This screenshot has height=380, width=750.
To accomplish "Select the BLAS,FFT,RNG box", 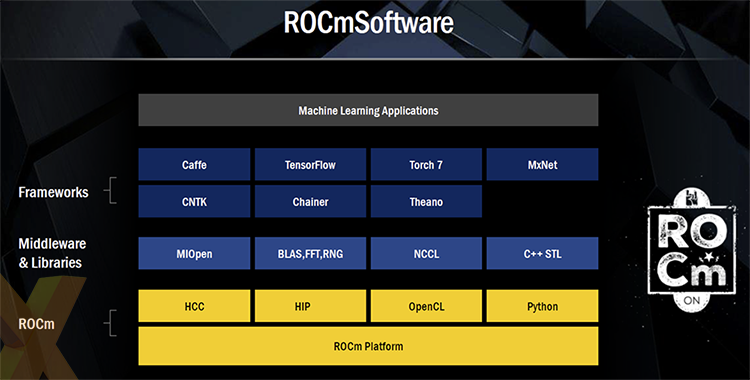I will point(310,253).
